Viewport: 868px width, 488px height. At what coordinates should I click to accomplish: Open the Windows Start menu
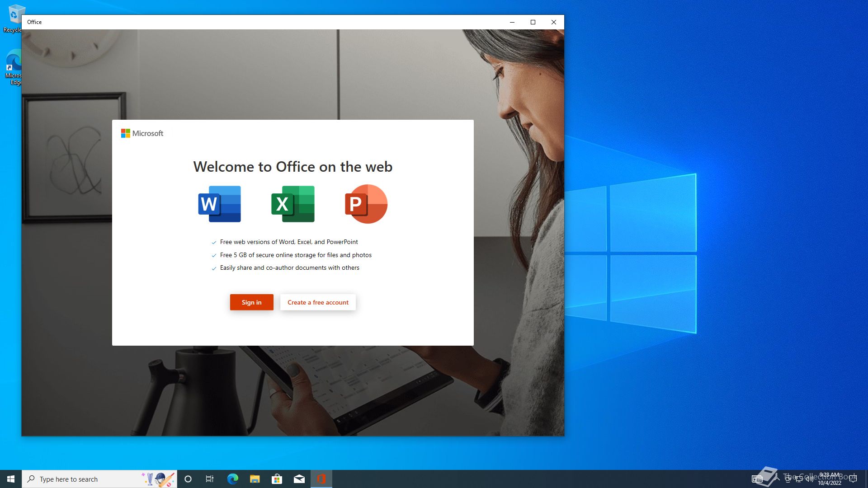coord(11,479)
